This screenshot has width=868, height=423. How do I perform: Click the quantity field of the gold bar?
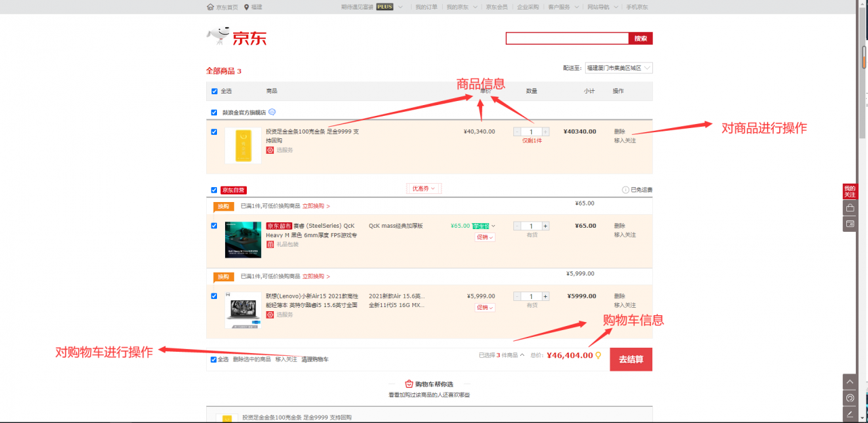[532, 132]
